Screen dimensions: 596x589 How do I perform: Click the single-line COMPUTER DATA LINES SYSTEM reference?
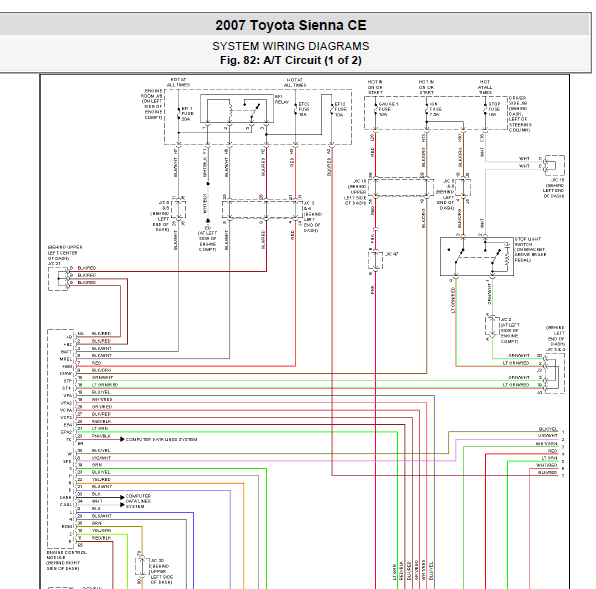click(x=161, y=439)
